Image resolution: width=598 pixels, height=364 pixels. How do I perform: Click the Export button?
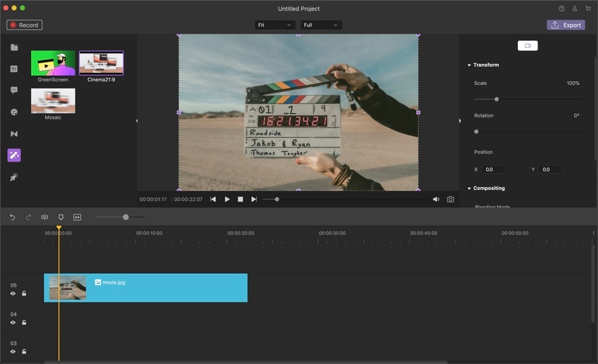(x=566, y=25)
